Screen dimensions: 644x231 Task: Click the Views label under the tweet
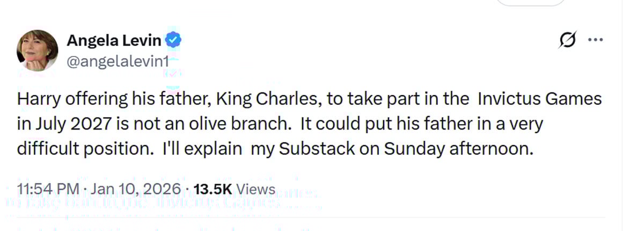pos(255,189)
